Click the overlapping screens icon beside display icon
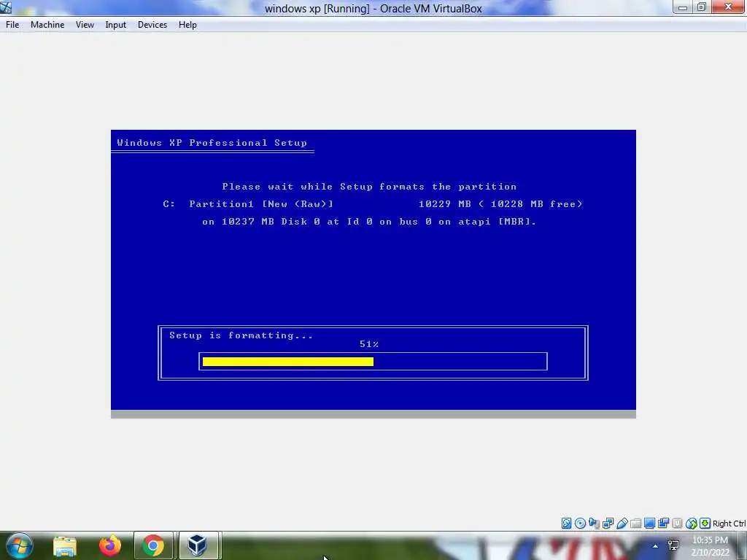Viewport: 747px width, 560px height. 663,524
